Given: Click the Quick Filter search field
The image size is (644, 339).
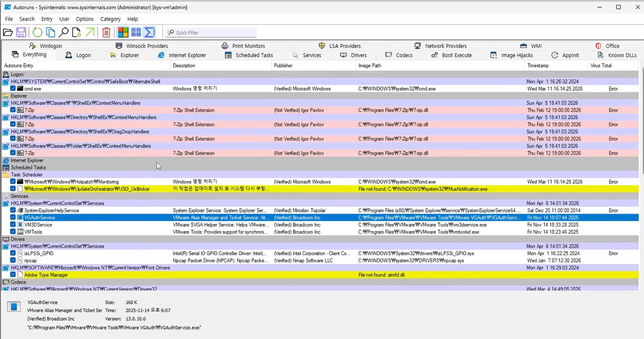Looking at the screenshot, I should click(x=211, y=33).
